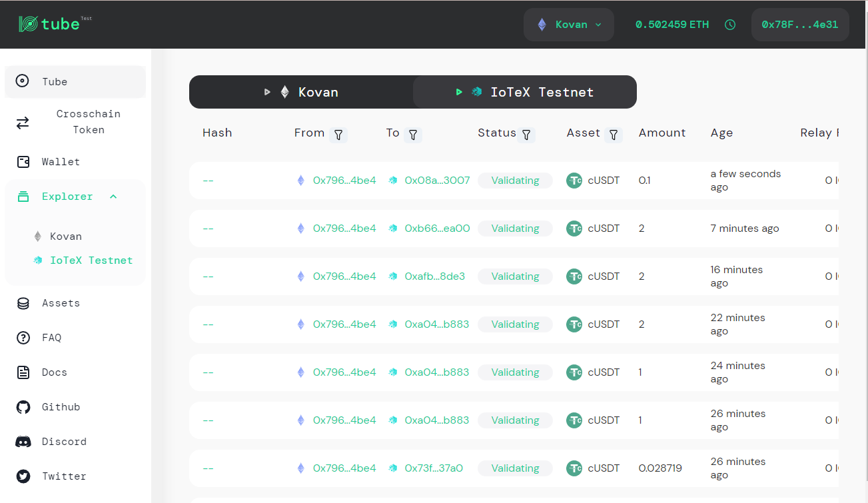Select Kovan under Explorer
868x503 pixels.
pos(66,237)
